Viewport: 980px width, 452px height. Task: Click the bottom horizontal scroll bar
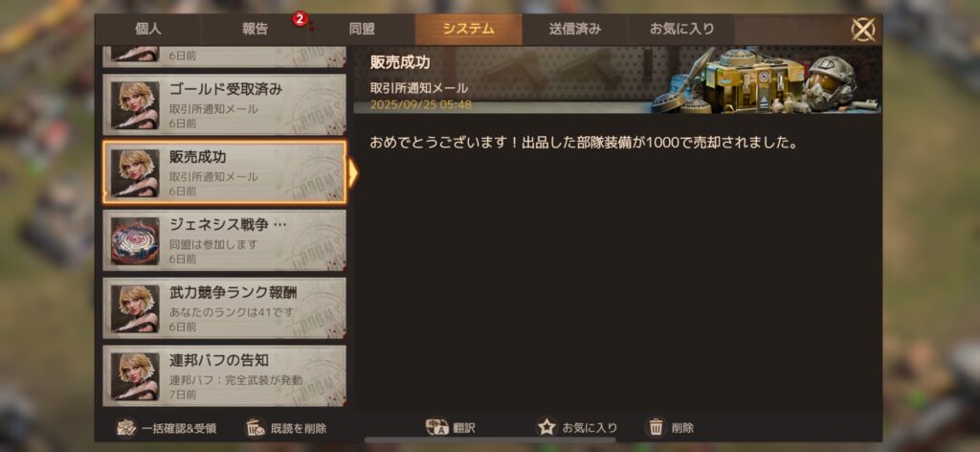click(x=490, y=441)
